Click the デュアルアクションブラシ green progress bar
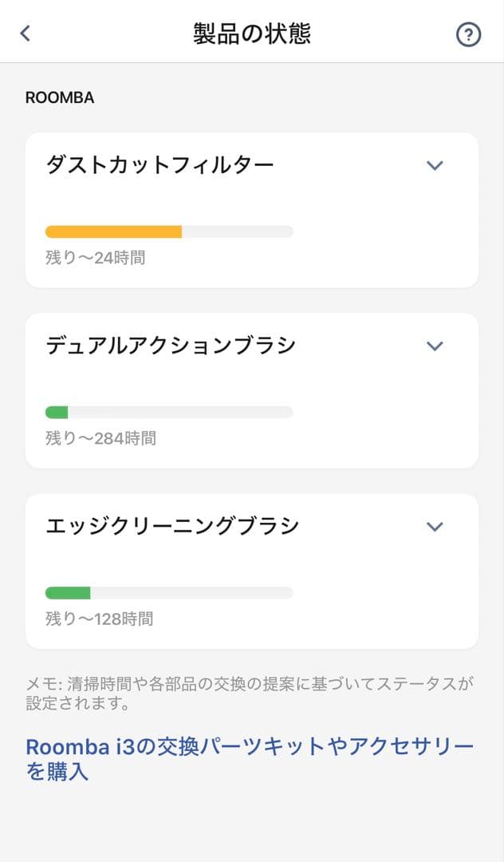Image resolution: width=504 pixels, height=862 pixels. pos(57,413)
